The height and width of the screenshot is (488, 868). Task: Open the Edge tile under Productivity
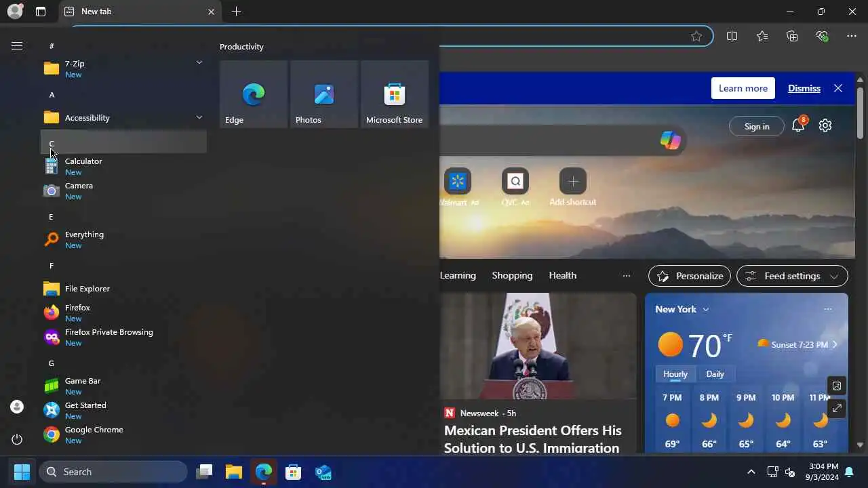[254, 94]
